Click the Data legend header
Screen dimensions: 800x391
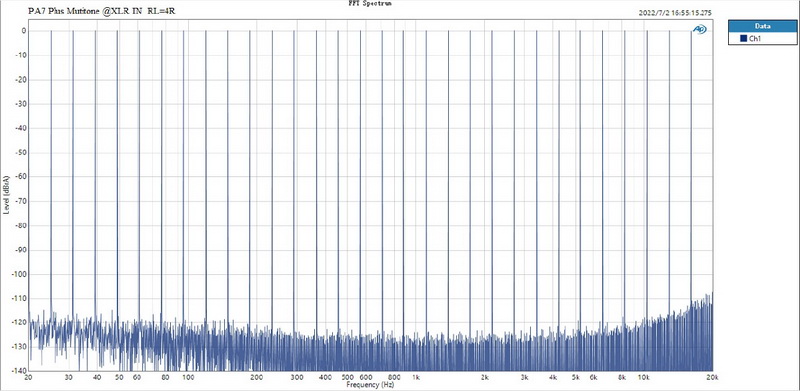coord(762,26)
